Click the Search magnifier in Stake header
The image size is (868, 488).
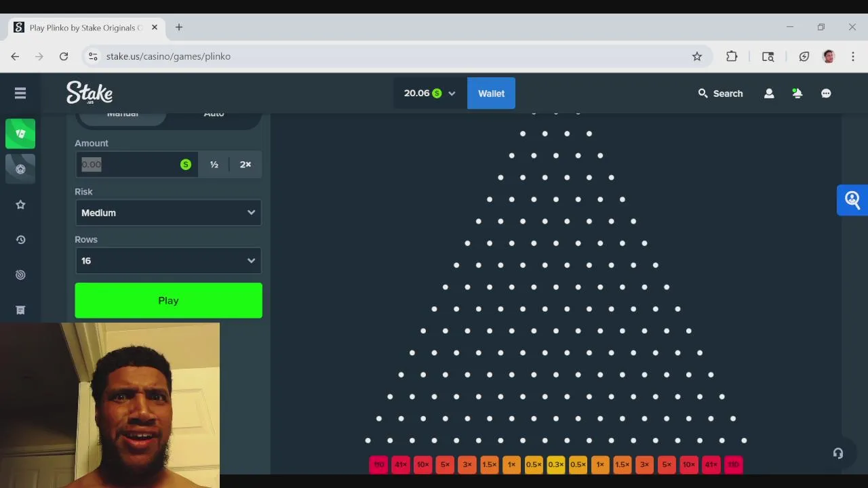click(x=703, y=94)
